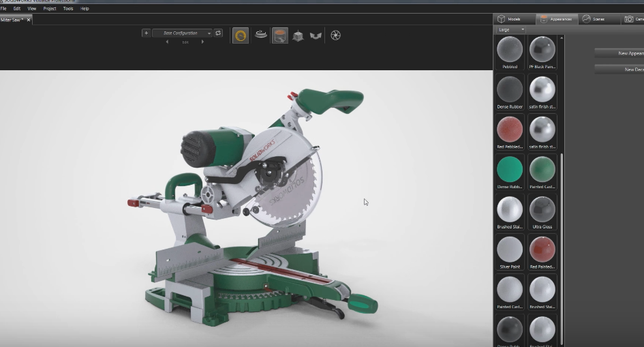The image size is (644, 347).
Task: Go to next configuration arrow
Action: point(202,42)
